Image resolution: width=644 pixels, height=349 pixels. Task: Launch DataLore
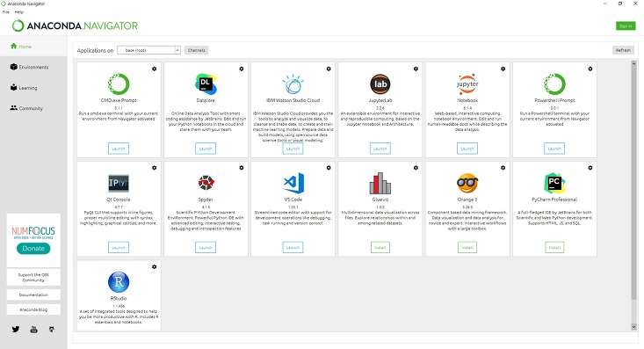[x=206, y=149]
